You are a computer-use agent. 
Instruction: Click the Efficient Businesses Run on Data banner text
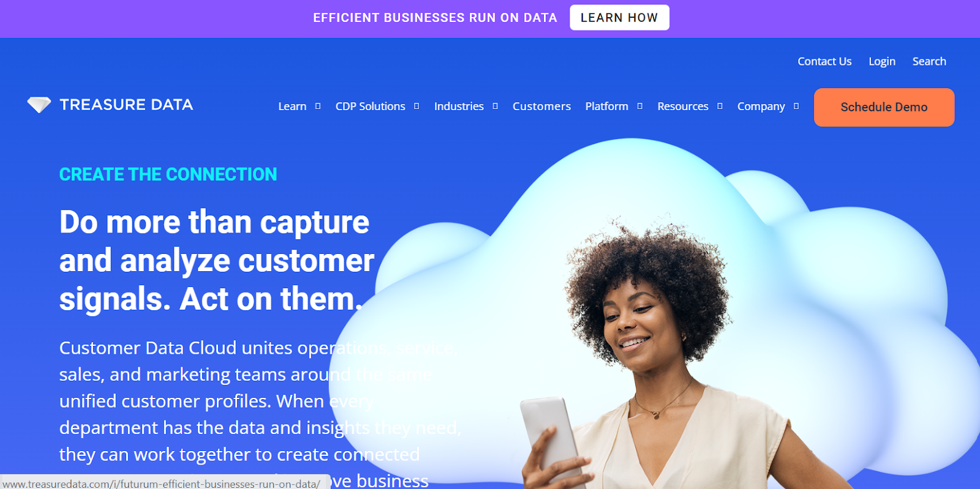tap(435, 18)
